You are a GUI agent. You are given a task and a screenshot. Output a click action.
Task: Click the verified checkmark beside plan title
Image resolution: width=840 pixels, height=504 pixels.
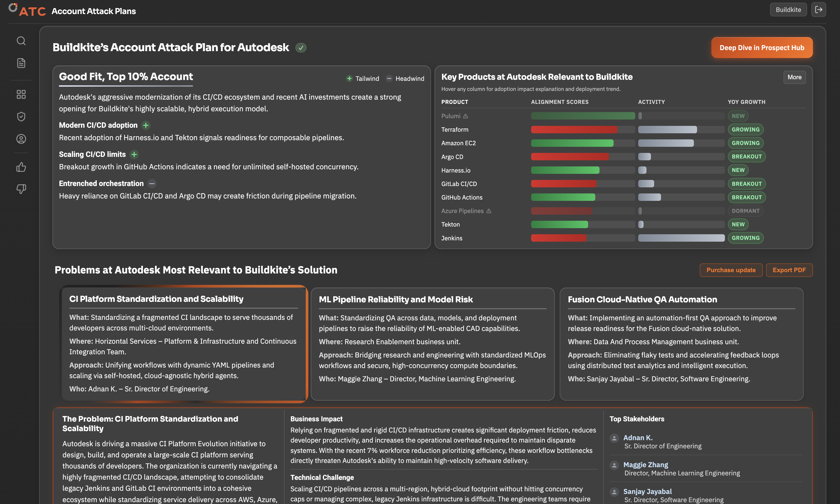pos(301,48)
